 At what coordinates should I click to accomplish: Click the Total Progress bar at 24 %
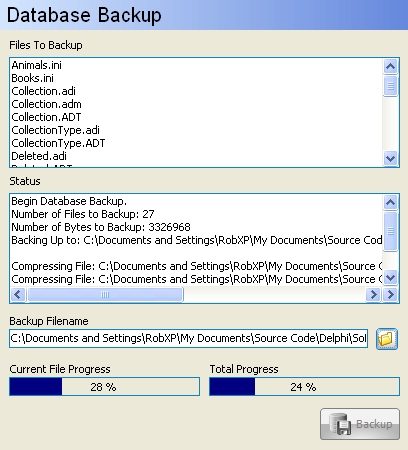304,387
